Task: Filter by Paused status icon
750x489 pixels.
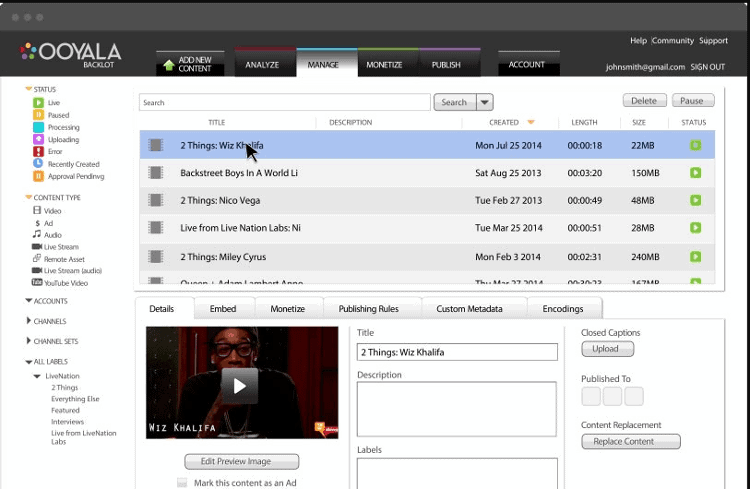Action: coord(38,115)
